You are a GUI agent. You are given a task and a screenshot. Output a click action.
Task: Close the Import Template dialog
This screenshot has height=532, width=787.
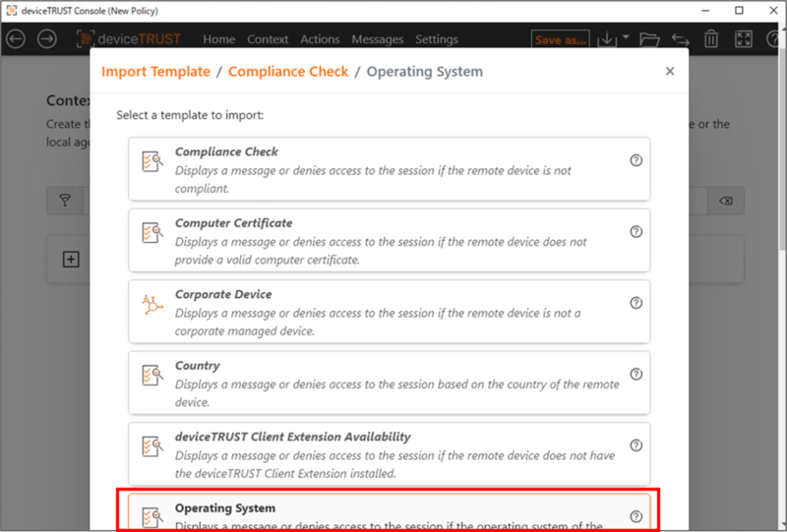tap(670, 71)
